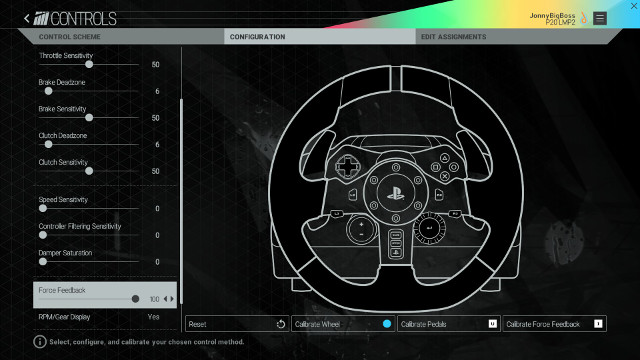Go back using the arrow beside Controls
Image resolution: width=640 pixels, height=360 pixels.
[27, 18]
